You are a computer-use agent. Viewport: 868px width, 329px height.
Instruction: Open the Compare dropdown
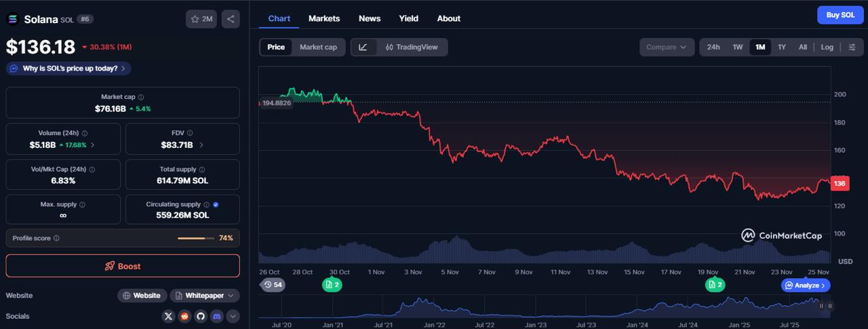[667, 47]
